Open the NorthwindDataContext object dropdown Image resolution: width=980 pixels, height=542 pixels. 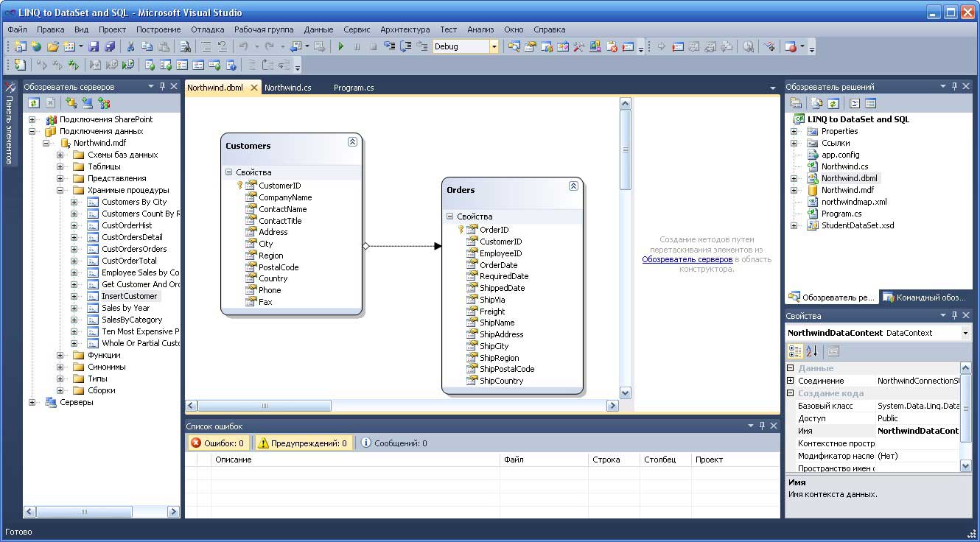[965, 333]
